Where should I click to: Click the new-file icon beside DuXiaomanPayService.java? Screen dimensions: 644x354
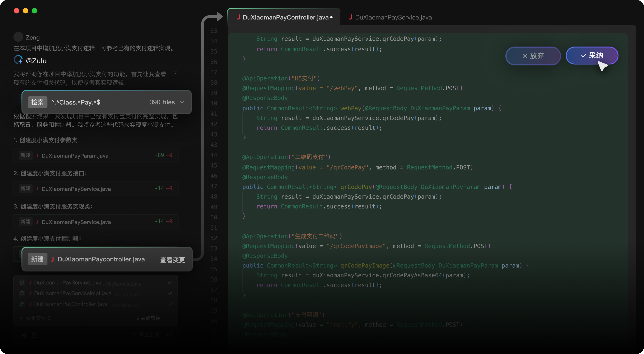(x=22, y=283)
